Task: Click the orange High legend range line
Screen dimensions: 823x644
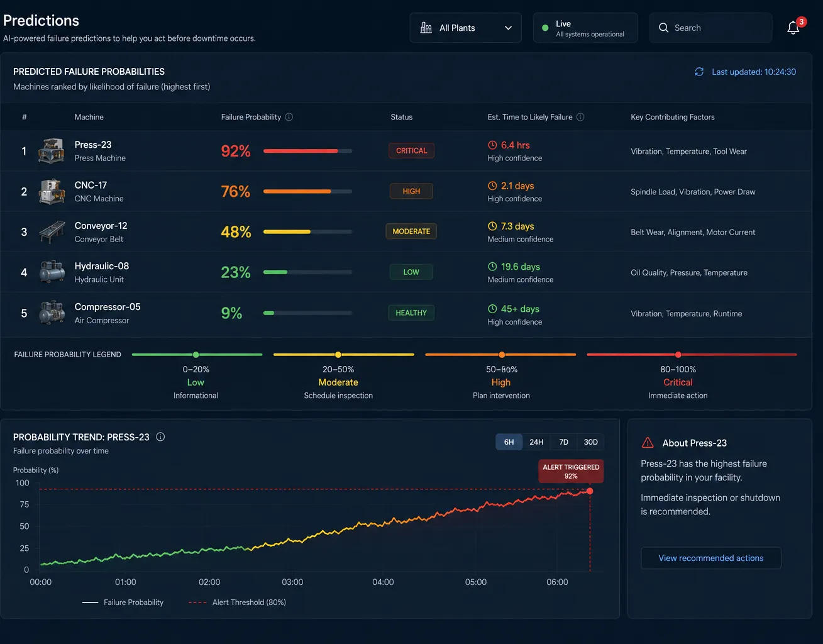Action: pyautogui.click(x=500, y=355)
